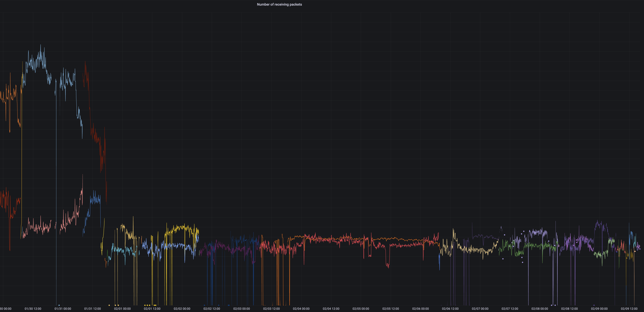This screenshot has height=312, width=644.
Task: Open the panel menu via the Number of receiving packets title
Action: click(x=279, y=4)
